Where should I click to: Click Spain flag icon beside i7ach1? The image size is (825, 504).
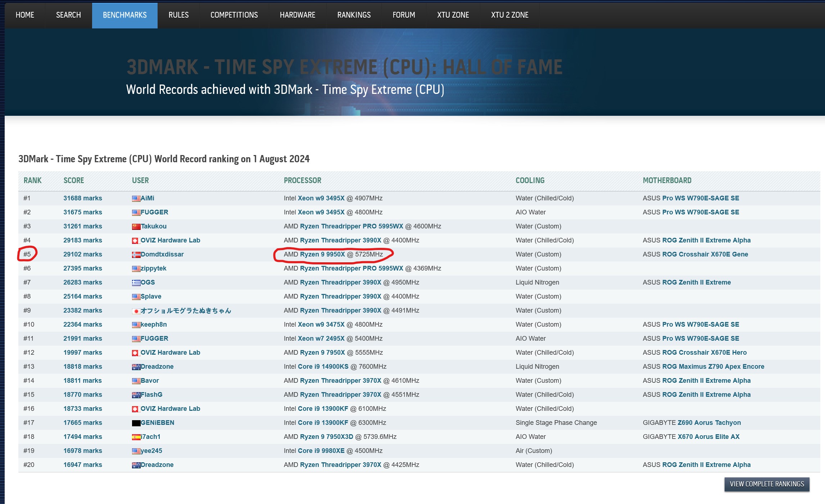pyautogui.click(x=136, y=437)
